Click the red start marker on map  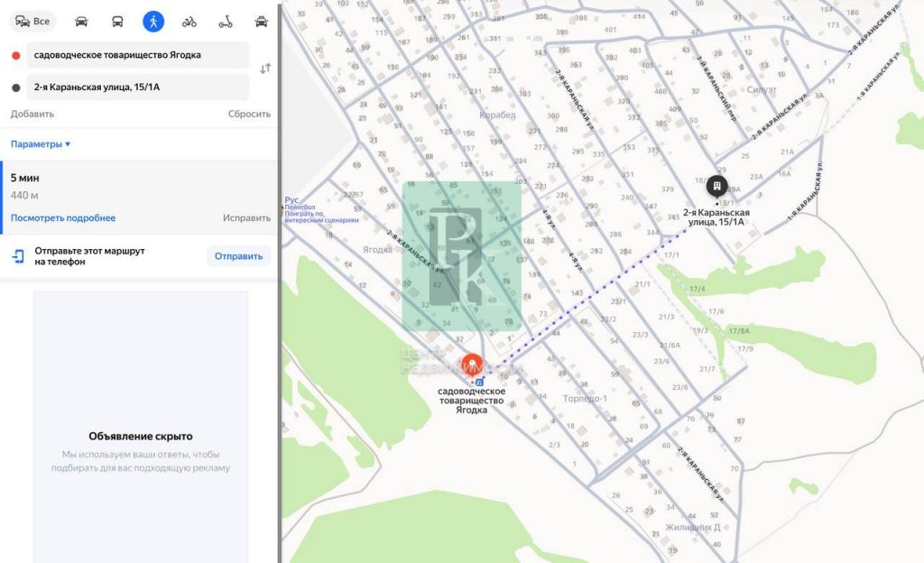click(471, 365)
